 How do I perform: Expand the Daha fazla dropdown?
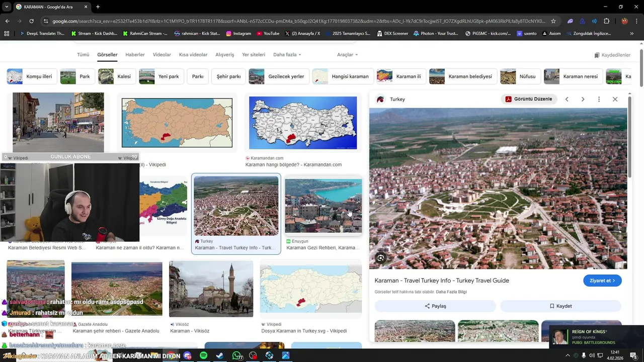tap(287, 54)
